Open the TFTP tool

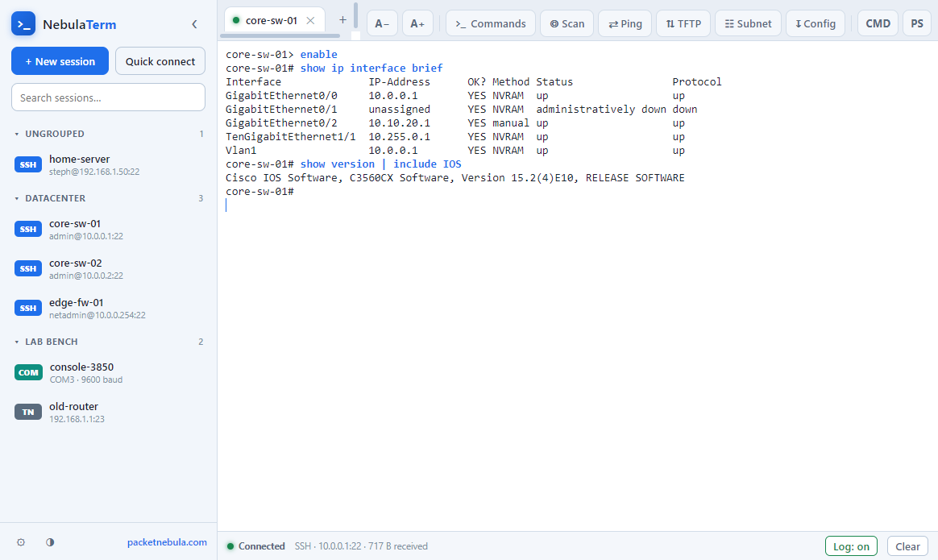click(x=683, y=23)
